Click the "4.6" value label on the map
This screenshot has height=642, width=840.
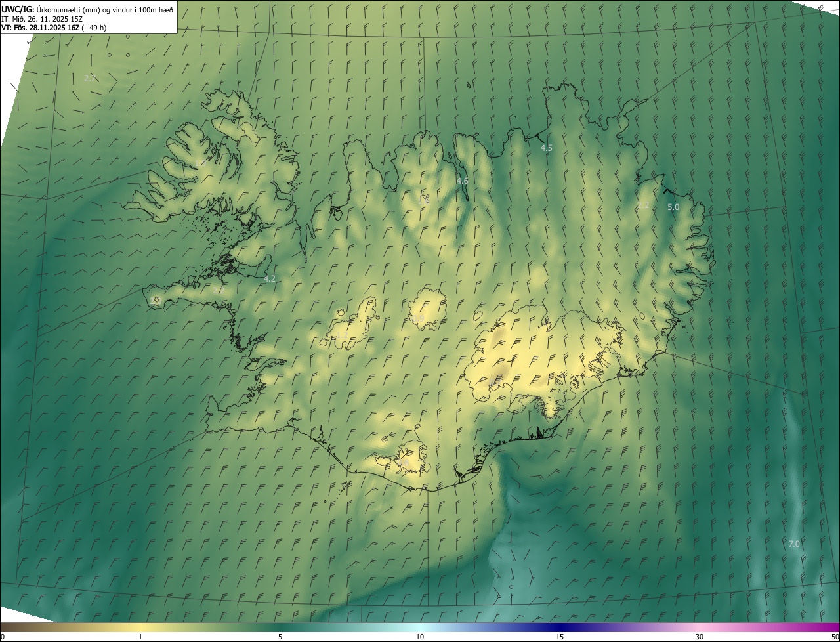pos(462,181)
